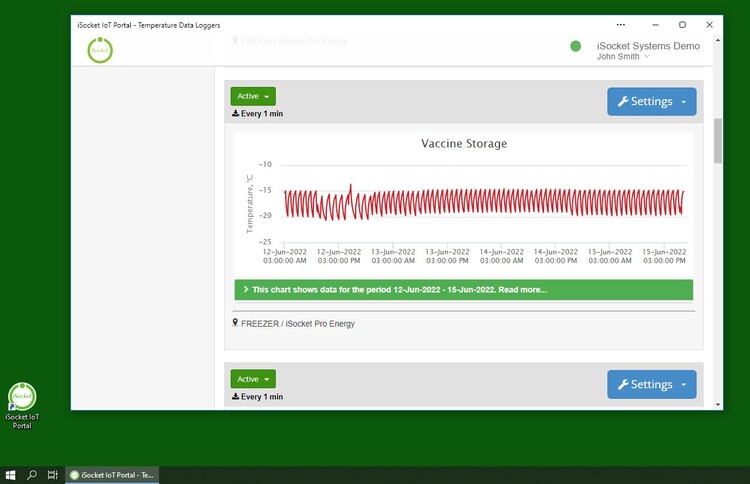
Task: Click the 14-Jun-2022 03:00:00 PM axis label
Action: pos(556,256)
